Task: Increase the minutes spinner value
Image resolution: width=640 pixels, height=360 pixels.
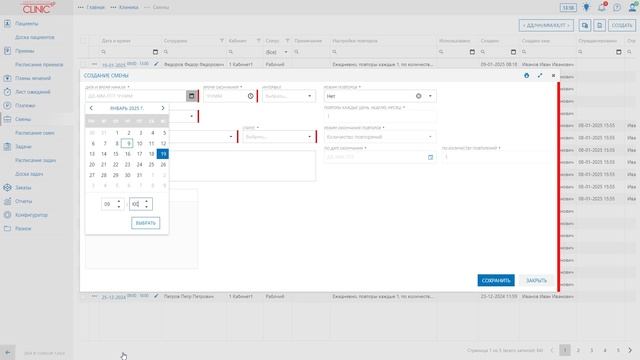Action: (147, 201)
